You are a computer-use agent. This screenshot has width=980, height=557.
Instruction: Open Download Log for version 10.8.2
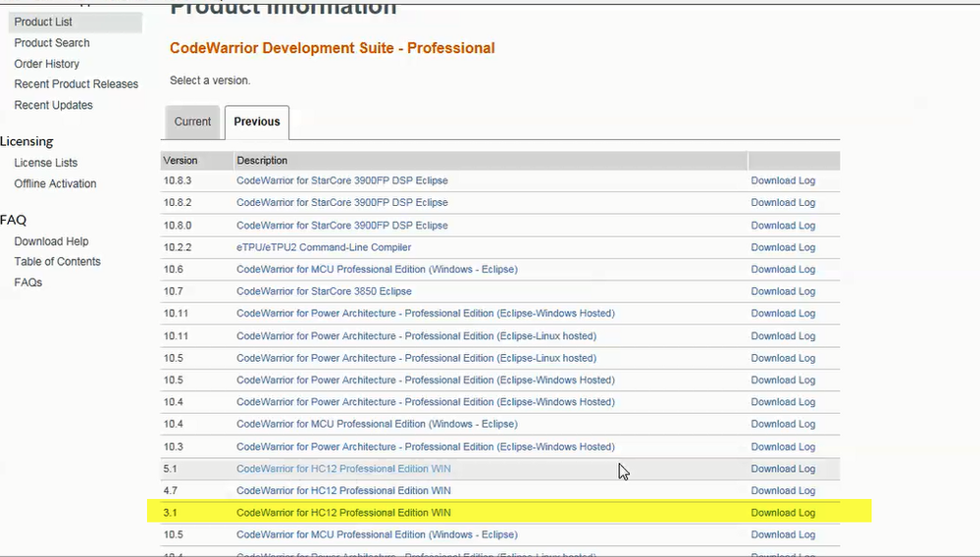click(x=783, y=202)
